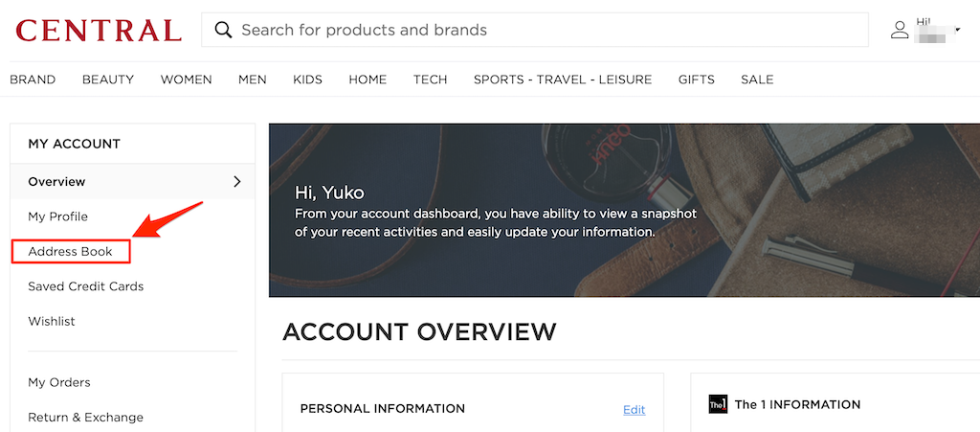Open SPORTS - TRAVEL - LEISURE menu
Viewport: 980px width, 432px height.
click(563, 80)
